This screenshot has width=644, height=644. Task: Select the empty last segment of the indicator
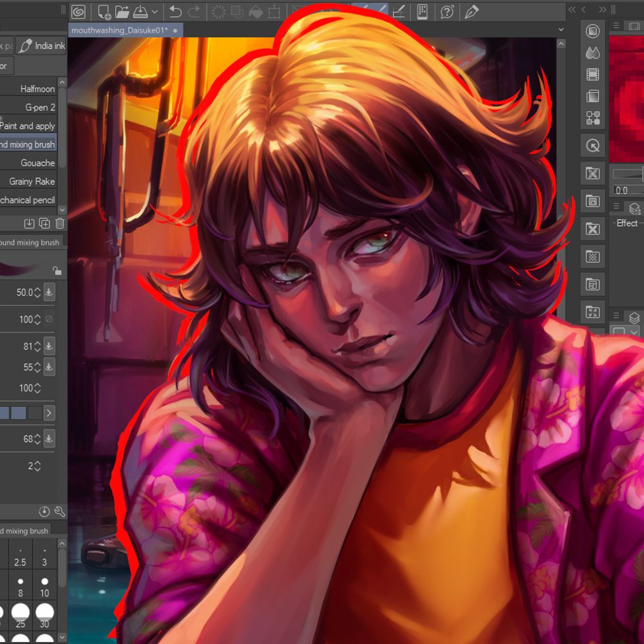(35, 413)
